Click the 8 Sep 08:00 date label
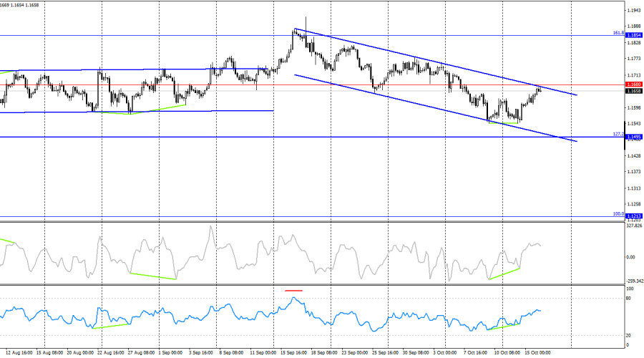This screenshot has width=644, height=358. [231, 353]
